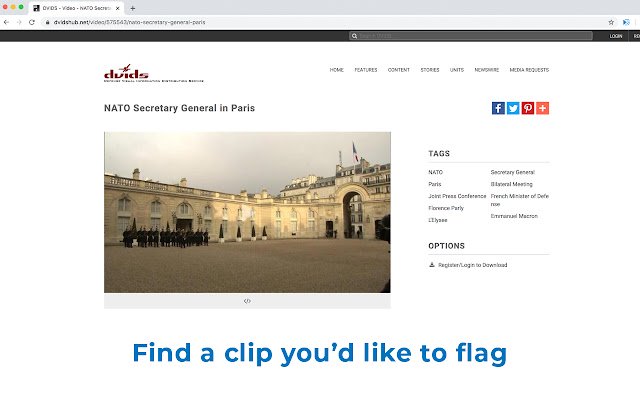The width and height of the screenshot is (640, 400).
Task: Click the browser extension icon
Action: coord(626,22)
